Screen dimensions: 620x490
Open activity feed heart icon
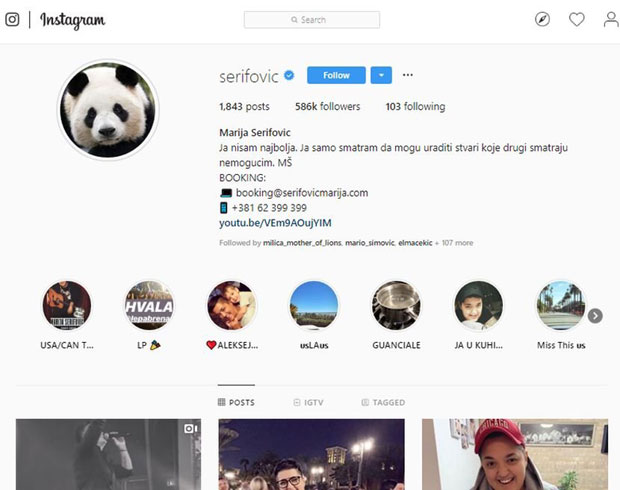577,20
